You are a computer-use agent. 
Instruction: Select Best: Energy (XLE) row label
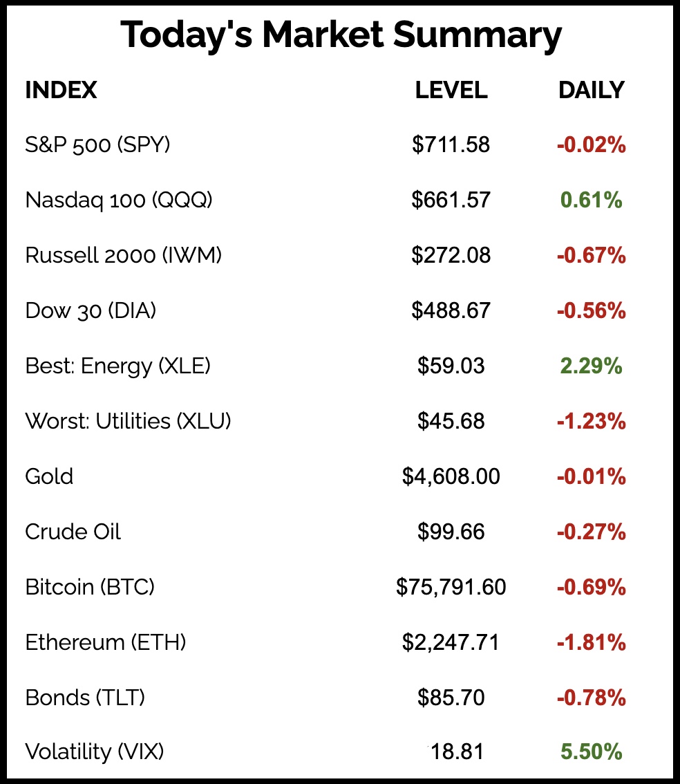click(117, 366)
